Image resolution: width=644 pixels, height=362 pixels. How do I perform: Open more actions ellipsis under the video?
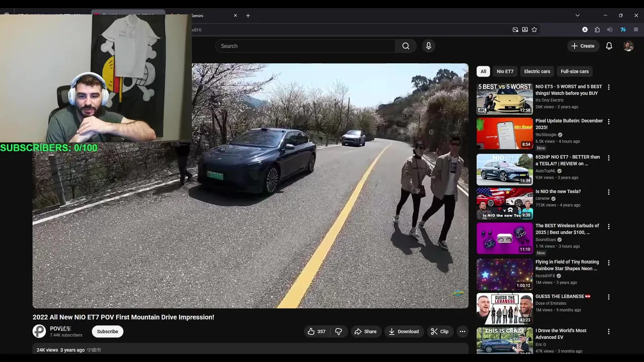coord(462,331)
